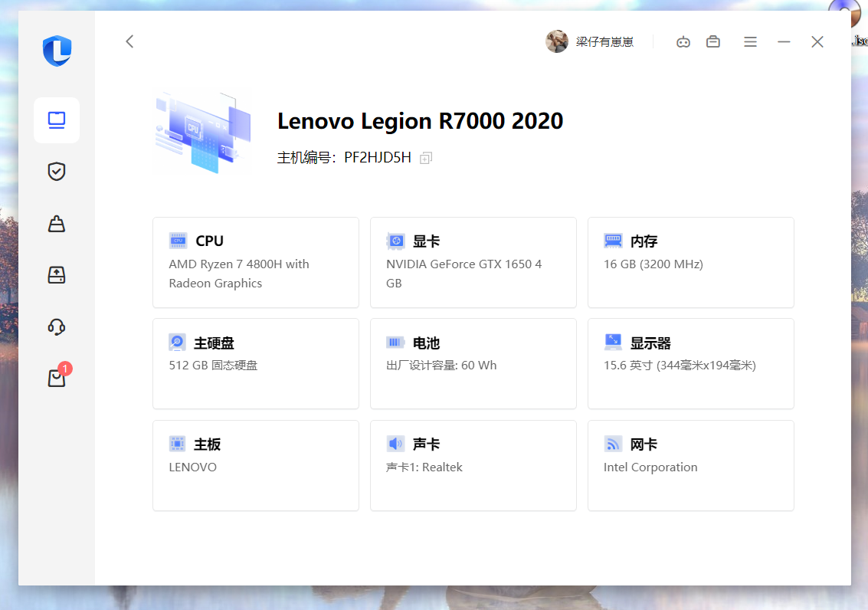The image size is (868, 610).
Task: Click the 声卡 heading label
Action: coord(426,444)
